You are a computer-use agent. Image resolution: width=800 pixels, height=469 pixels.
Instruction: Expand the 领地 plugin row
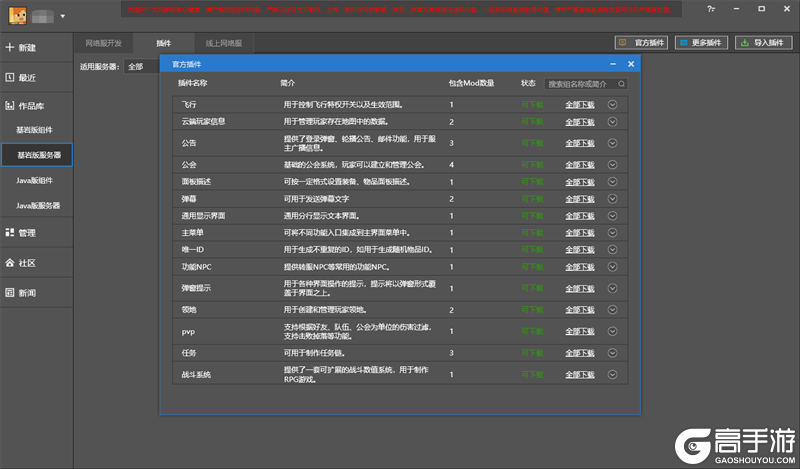click(x=612, y=310)
